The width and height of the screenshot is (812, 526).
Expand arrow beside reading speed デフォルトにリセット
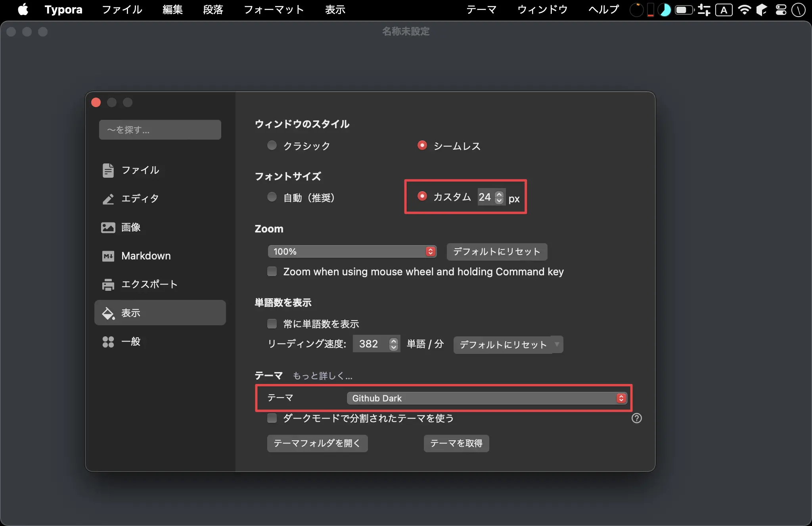click(x=557, y=344)
